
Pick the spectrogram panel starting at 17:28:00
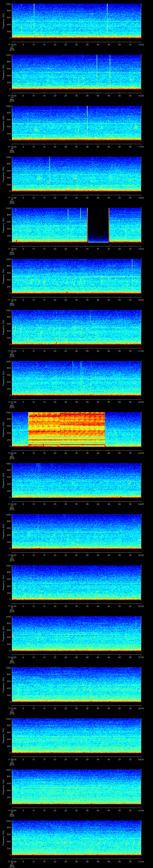click(x=77, y=736)
